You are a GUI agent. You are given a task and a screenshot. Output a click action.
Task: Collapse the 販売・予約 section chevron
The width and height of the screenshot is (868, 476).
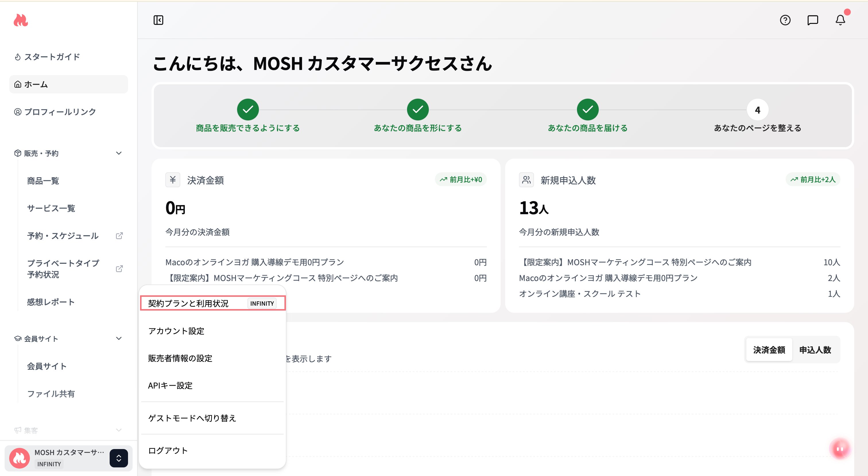pos(119,153)
